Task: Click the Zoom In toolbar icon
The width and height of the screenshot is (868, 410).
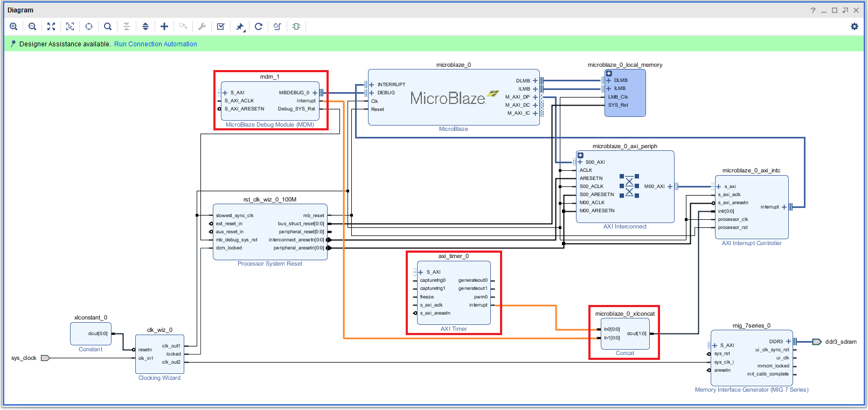Action: tap(14, 26)
